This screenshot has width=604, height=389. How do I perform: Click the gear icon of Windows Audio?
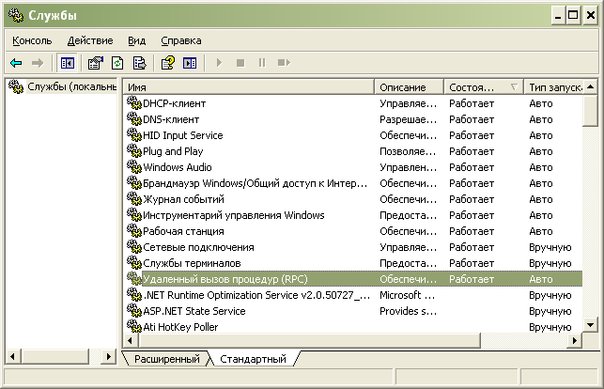(x=134, y=167)
